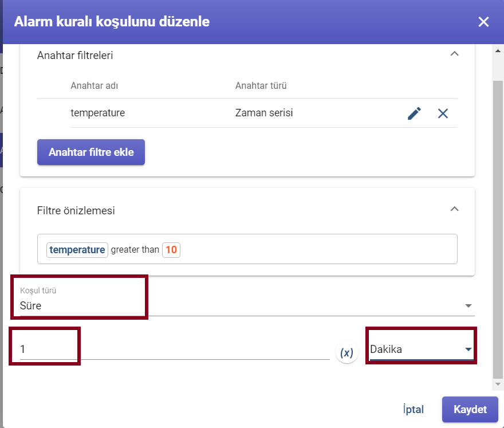Click the value 10 chip in preview
This screenshot has width=504, height=428.
pyautogui.click(x=171, y=250)
